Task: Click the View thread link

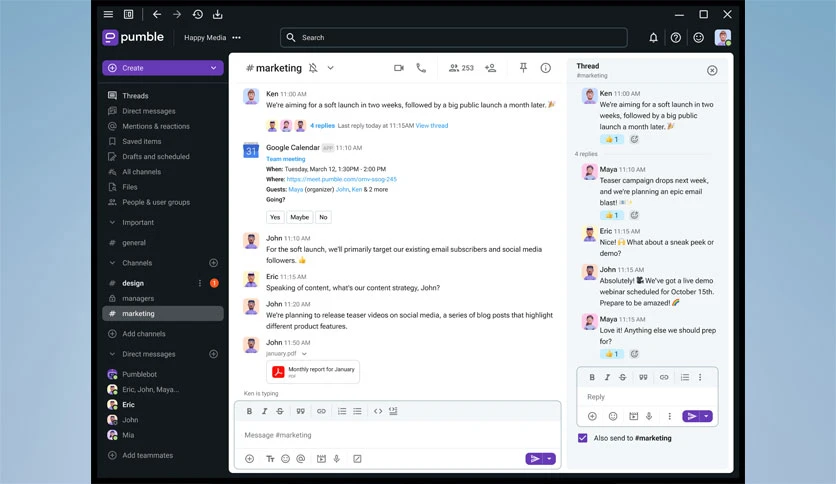Action: tap(432, 126)
